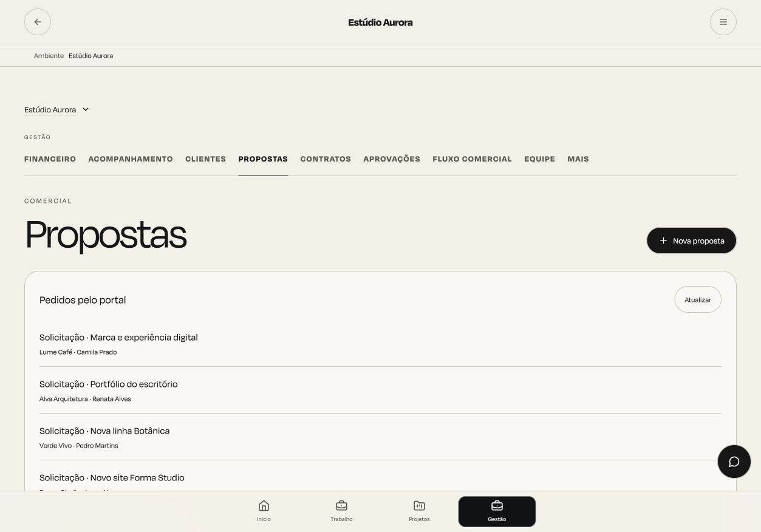Open the chat bubble button
761x532 pixels.
(734, 462)
